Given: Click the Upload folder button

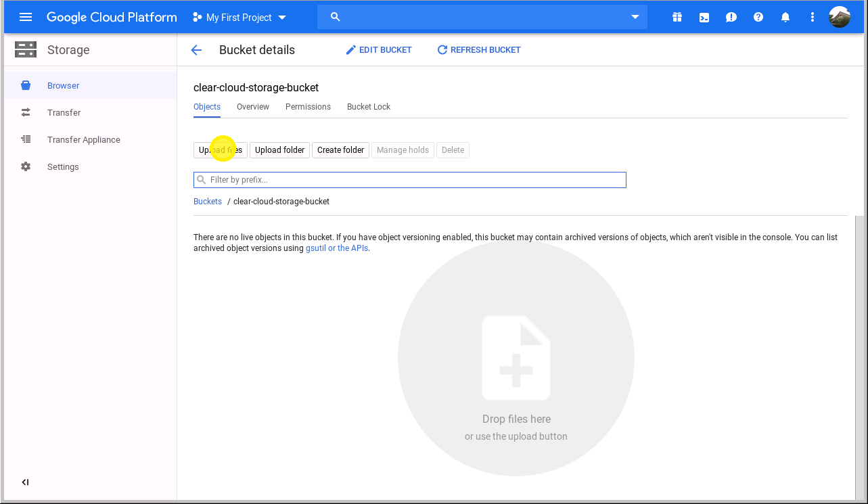Looking at the screenshot, I should coord(279,150).
